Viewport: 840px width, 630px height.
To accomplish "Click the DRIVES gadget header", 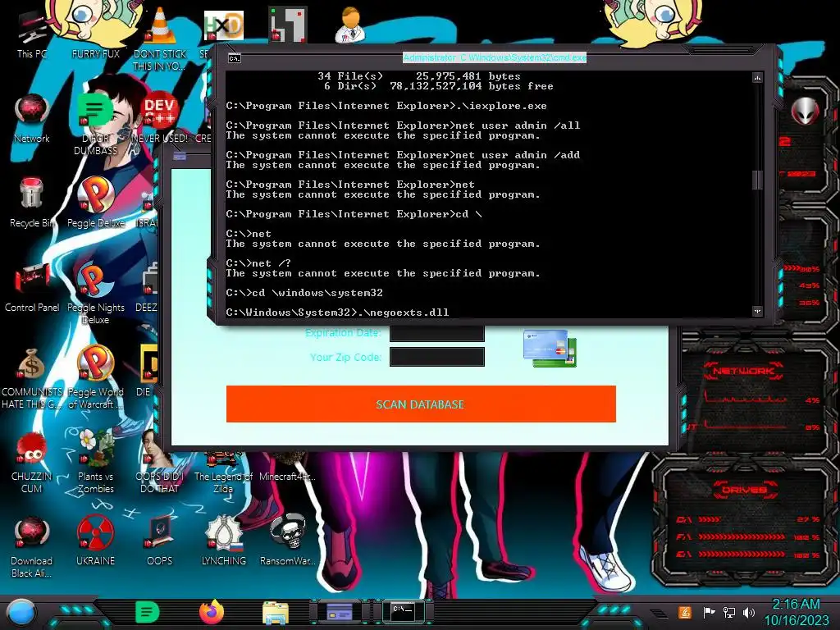I will point(743,490).
